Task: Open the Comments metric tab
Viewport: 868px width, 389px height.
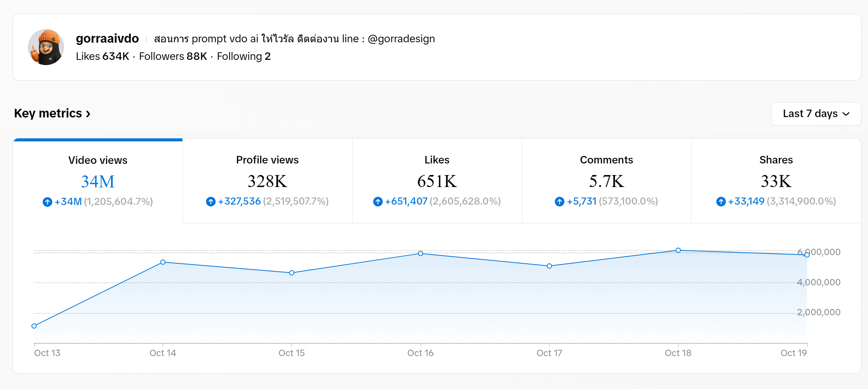Action: click(x=606, y=181)
